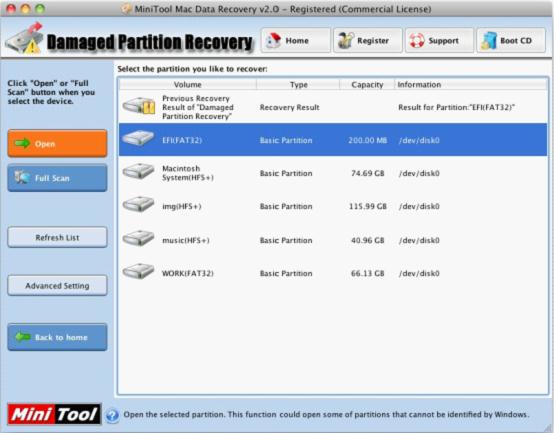This screenshot has height=433, width=554.
Task: Click Result for Partition:"EFI(FAT32)" information text
Action: click(x=456, y=107)
